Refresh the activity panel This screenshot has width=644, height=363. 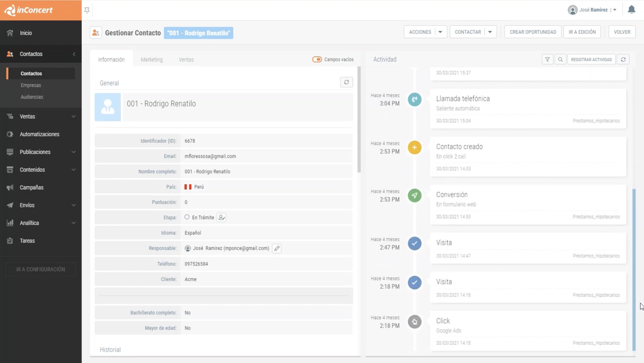pyautogui.click(x=623, y=59)
